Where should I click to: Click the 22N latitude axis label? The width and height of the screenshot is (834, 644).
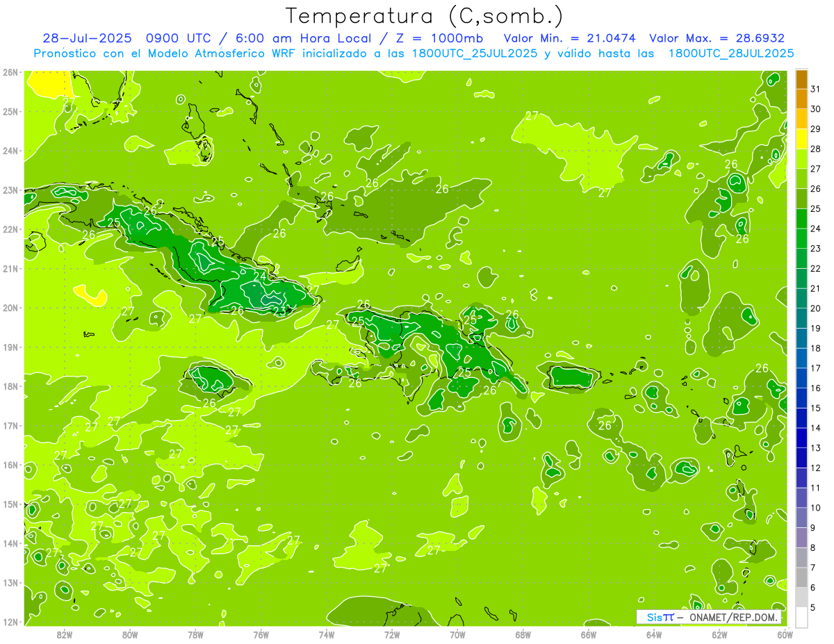[x=10, y=229]
